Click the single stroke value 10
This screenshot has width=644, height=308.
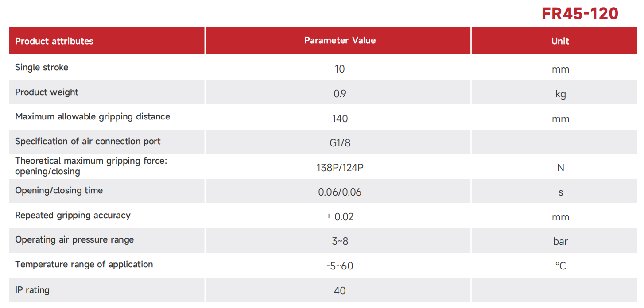[x=340, y=69]
